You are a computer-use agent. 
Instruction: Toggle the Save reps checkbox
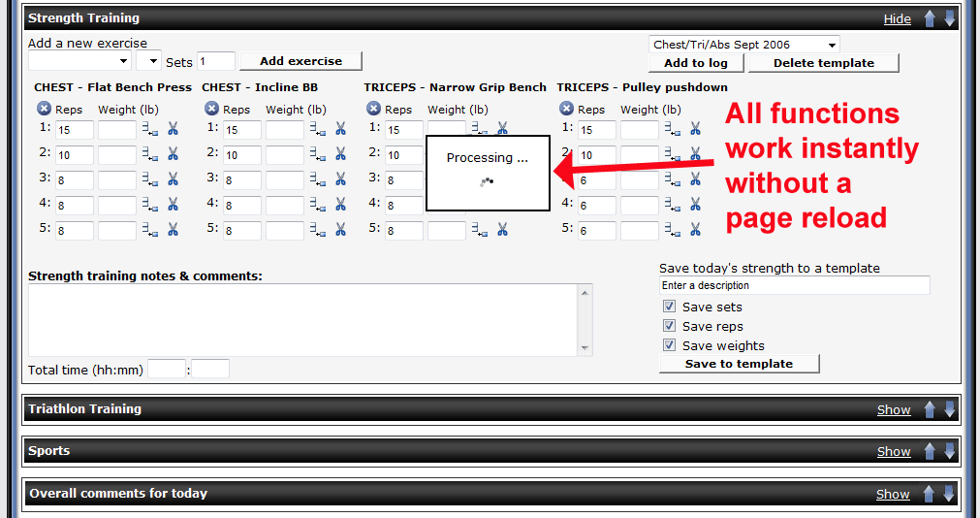pos(669,326)
